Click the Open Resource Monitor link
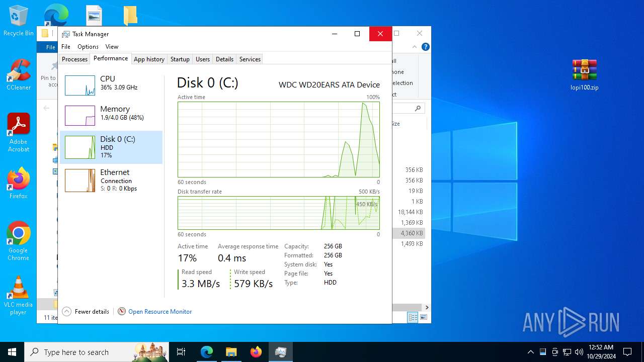This screenshot has width=644, height=362. [160, 312]
